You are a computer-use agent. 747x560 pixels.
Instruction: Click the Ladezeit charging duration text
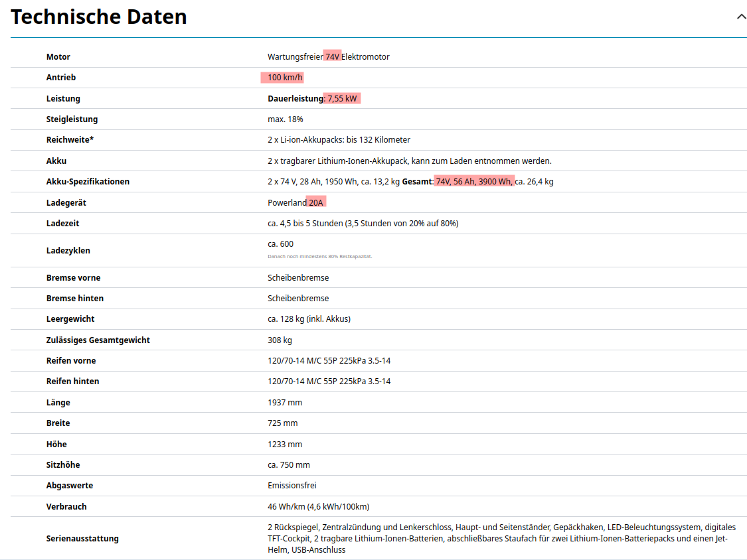[363, 224]
